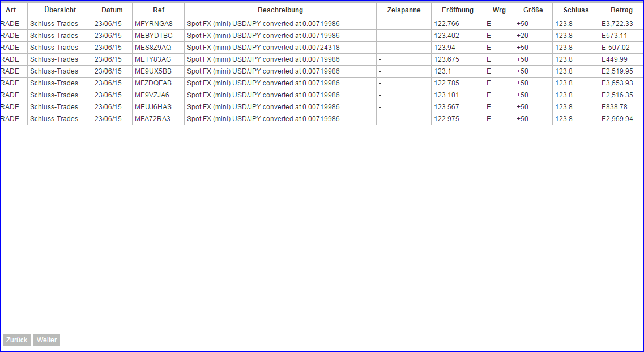Click the Zeispanne column header
The width and height of the screenshot is (644, 352).
click(404, 10)
